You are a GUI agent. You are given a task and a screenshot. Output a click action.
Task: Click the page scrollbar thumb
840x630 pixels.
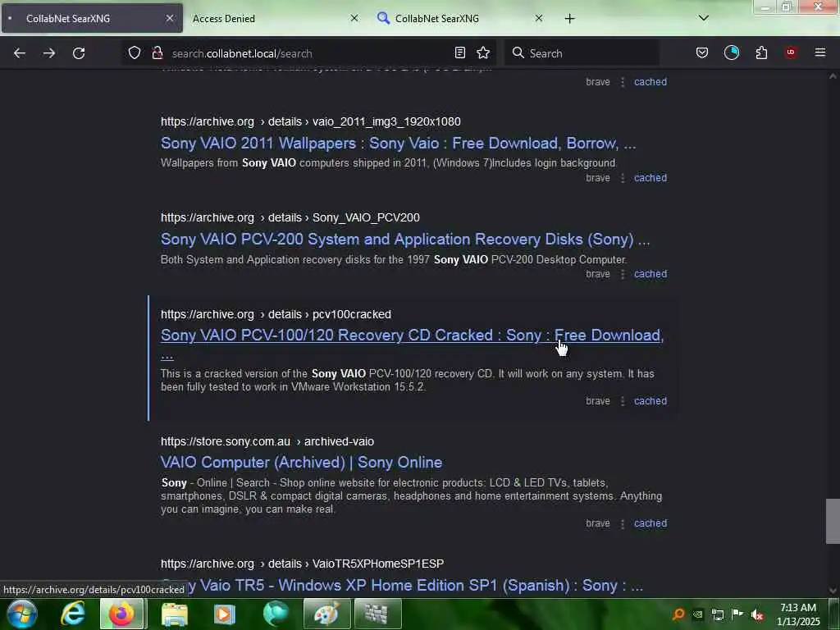click(833, 521)
